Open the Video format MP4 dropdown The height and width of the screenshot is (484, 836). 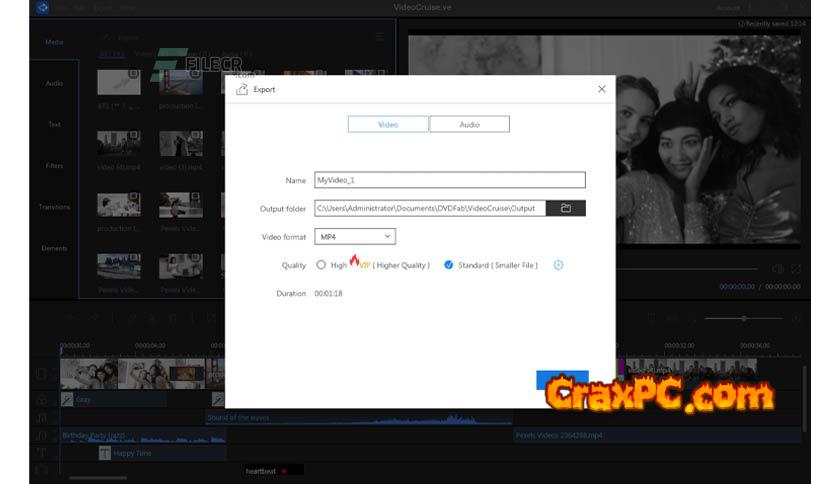(x=355, y=237)
